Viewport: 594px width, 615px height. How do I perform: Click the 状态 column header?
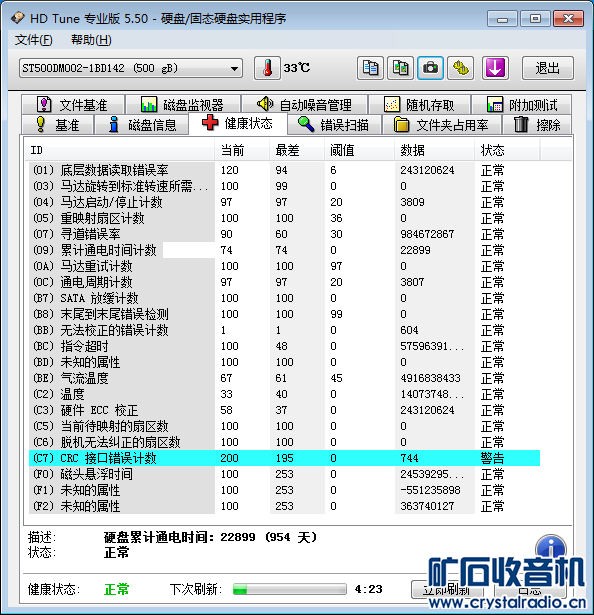pyautogui.click(x=507, y=150)
